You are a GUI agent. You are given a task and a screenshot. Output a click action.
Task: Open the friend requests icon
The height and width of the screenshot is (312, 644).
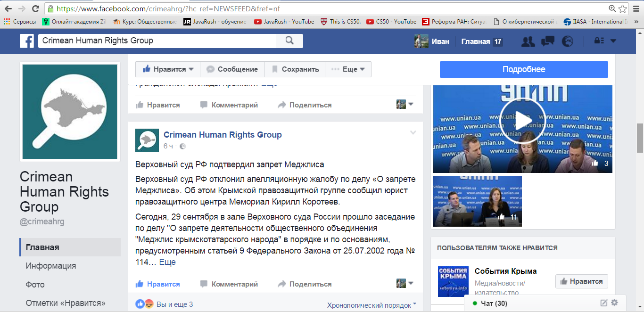pos(528,41)
